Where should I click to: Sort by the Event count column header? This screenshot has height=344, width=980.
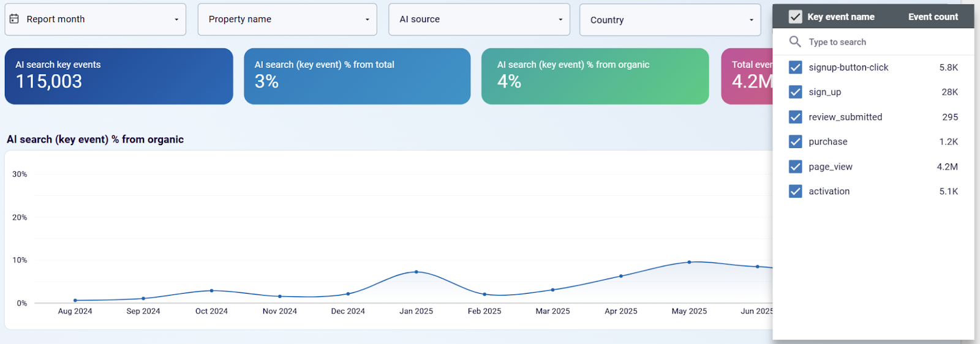point(932,17)
